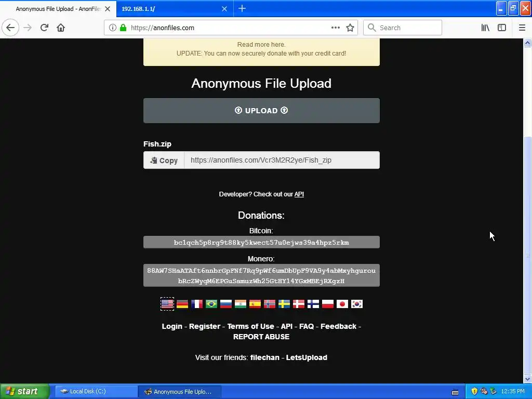
Task: Click the green secure padlock icon
Action: 123,28
